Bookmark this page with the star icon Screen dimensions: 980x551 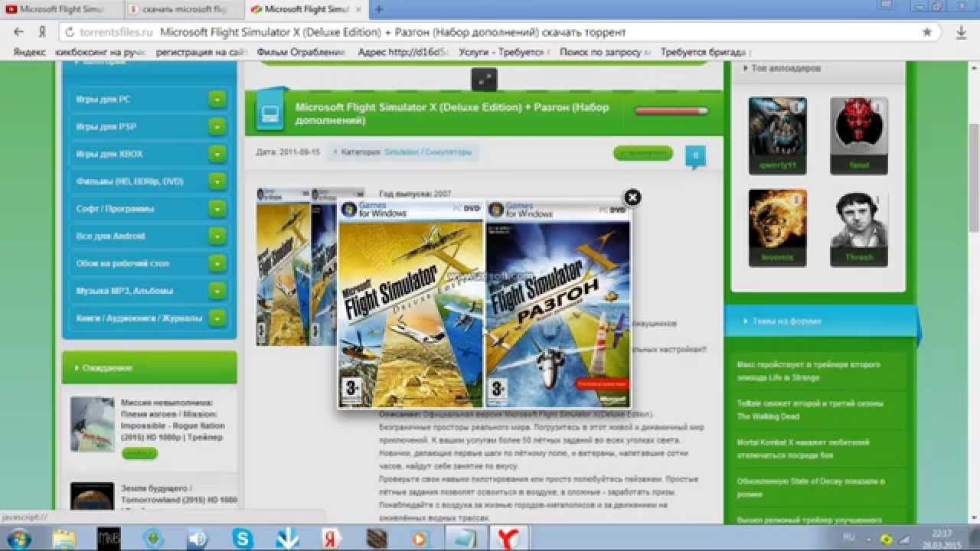pos(927,32)
